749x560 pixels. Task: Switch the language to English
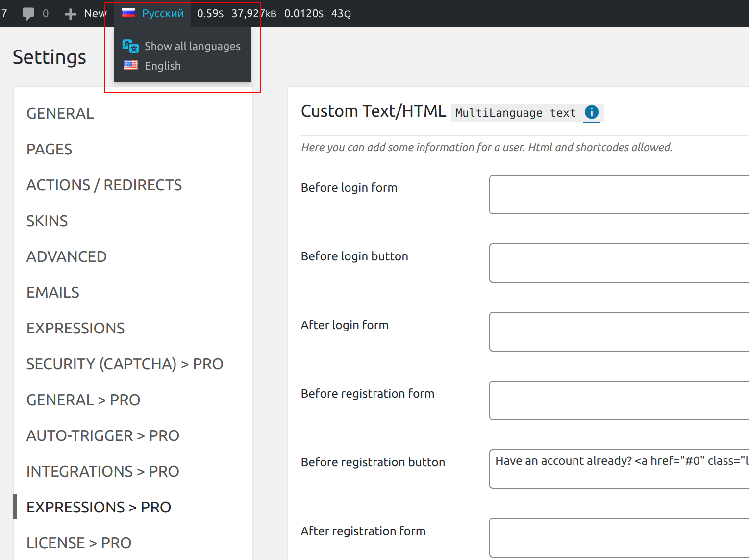162,65
